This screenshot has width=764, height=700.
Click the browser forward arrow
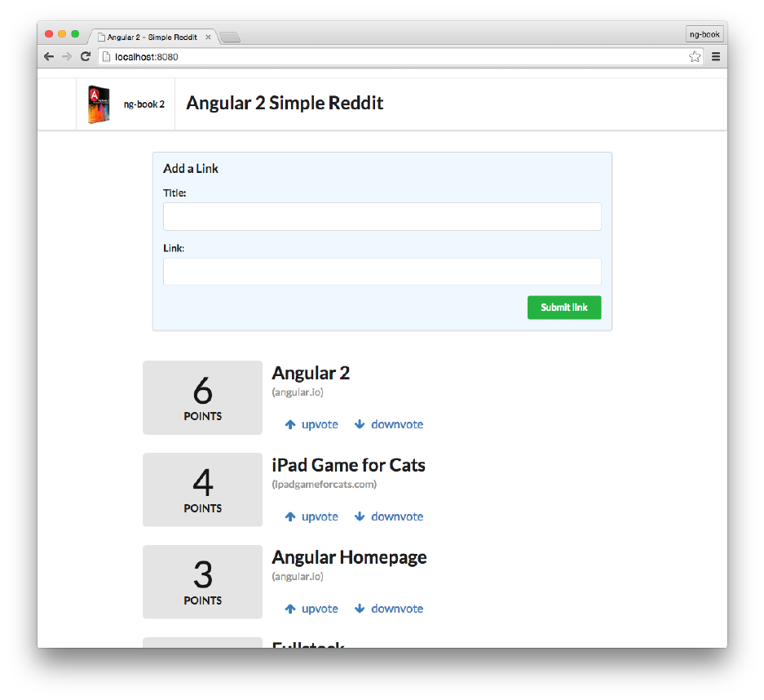point(67,56)
